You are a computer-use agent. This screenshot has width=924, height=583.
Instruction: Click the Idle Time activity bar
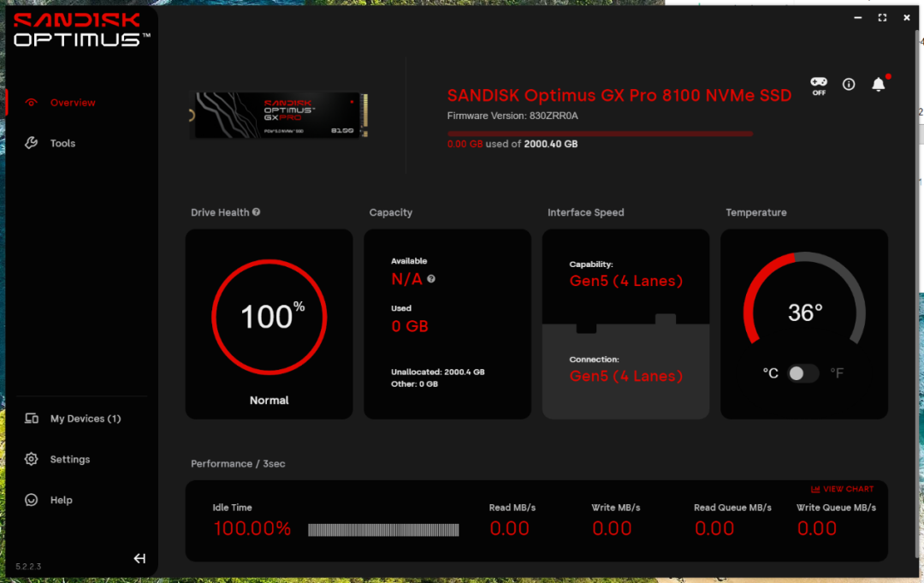[x=383, y=530]
